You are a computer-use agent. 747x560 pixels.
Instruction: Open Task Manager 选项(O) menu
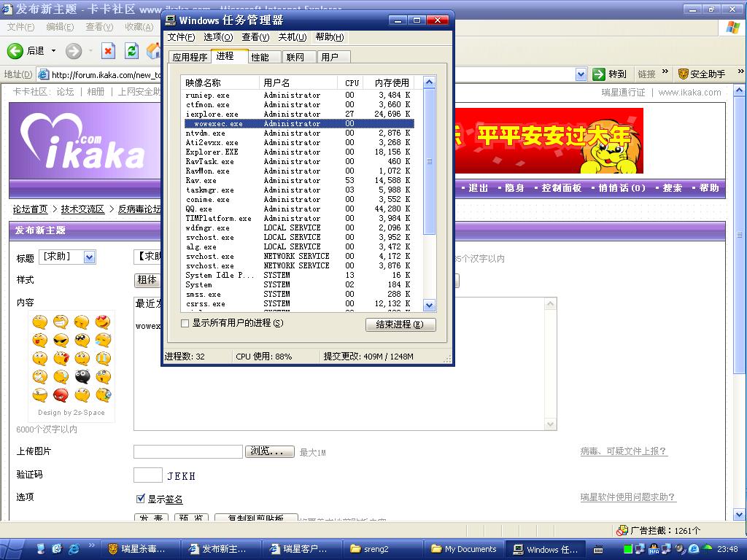[x=218, y=37]
